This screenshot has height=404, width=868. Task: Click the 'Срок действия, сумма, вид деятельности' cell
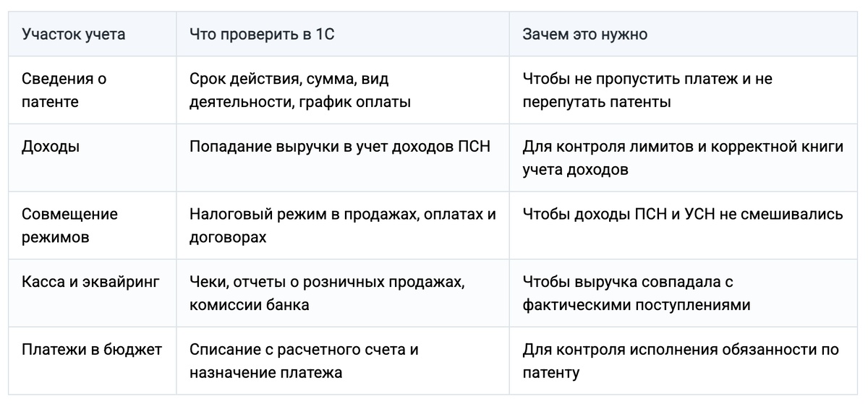(343, 90)
